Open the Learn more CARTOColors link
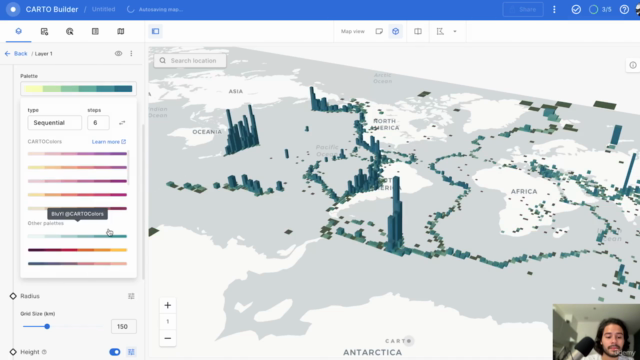640x360 pixels. point(109,142)
